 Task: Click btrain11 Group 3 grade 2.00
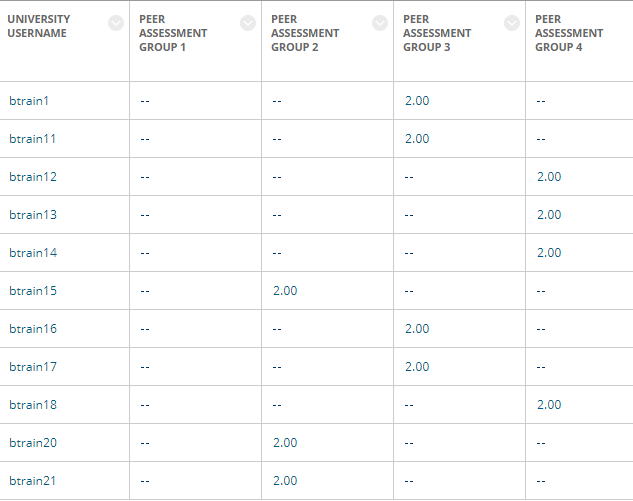[417, 138]
